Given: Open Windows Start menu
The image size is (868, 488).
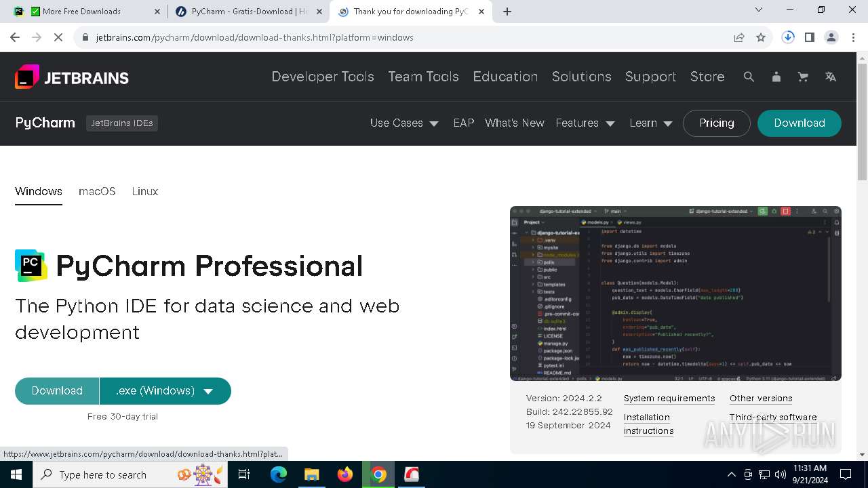Looking at the screenshot, I should point(16,474).
